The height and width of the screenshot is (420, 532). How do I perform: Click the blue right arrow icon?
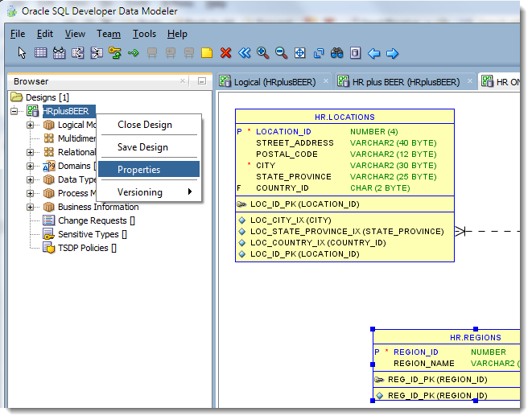pyautogui.click(x=392, y=53)
